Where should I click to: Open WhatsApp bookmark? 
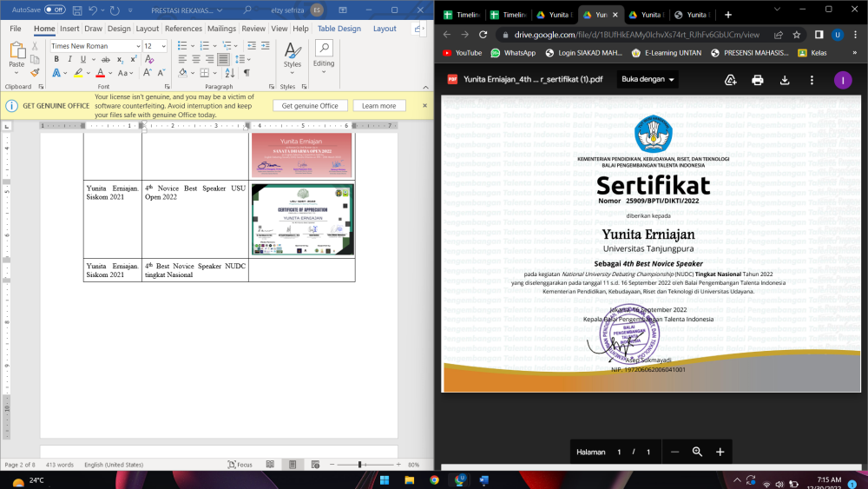click(x=513, y=53)
